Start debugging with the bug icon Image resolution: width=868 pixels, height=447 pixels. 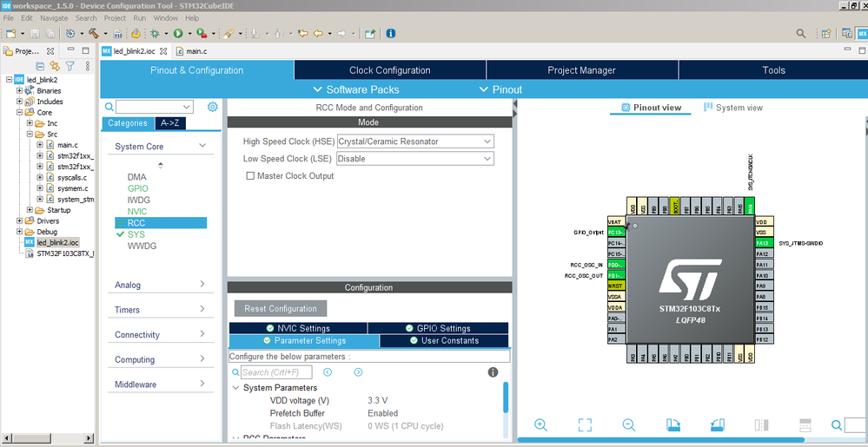click(x=155, y=34)
